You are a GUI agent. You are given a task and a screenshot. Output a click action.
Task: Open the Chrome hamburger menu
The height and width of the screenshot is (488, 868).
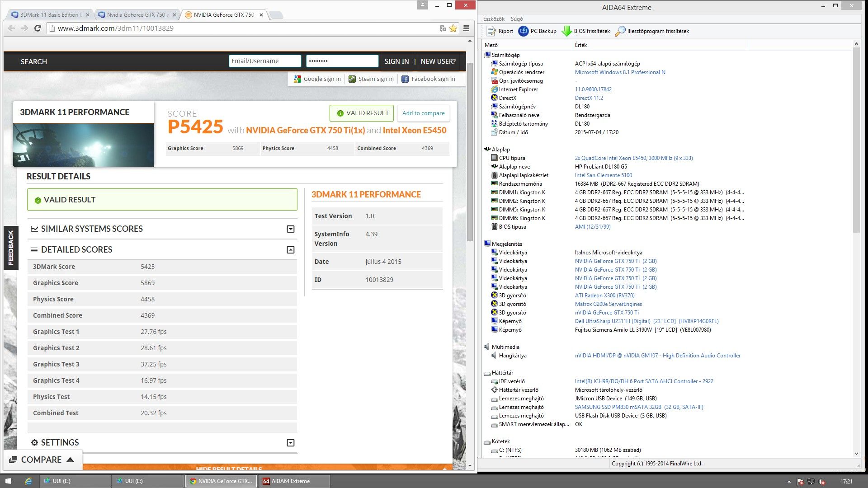[x=466, y=28]
